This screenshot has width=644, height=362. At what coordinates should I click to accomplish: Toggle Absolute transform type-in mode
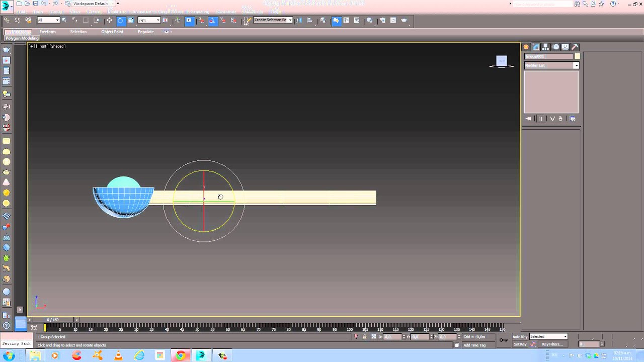click(x=373, y=337)
